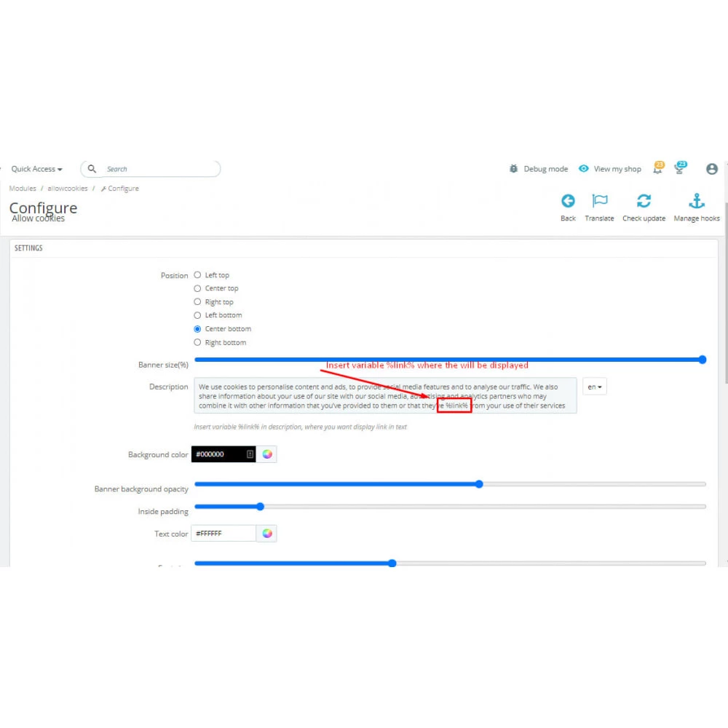The image size is (728, 728).
Task: Click the search magnifier icon
Action: pyautogui.click(x=92, y=169)
